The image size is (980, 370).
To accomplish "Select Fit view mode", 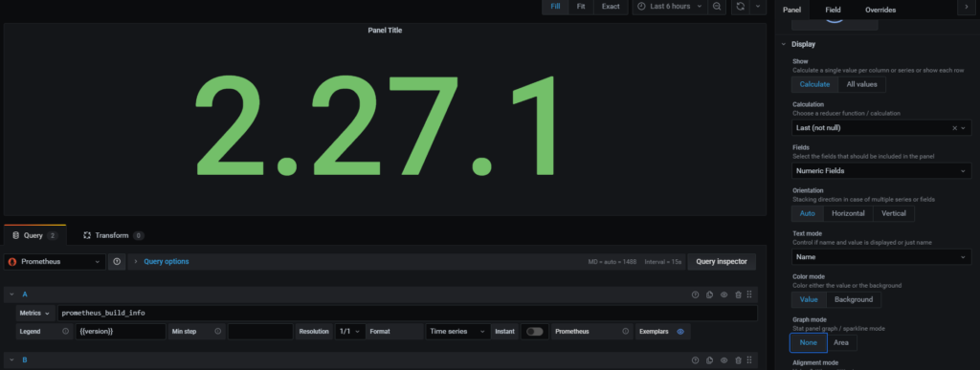I will (581, 7).
